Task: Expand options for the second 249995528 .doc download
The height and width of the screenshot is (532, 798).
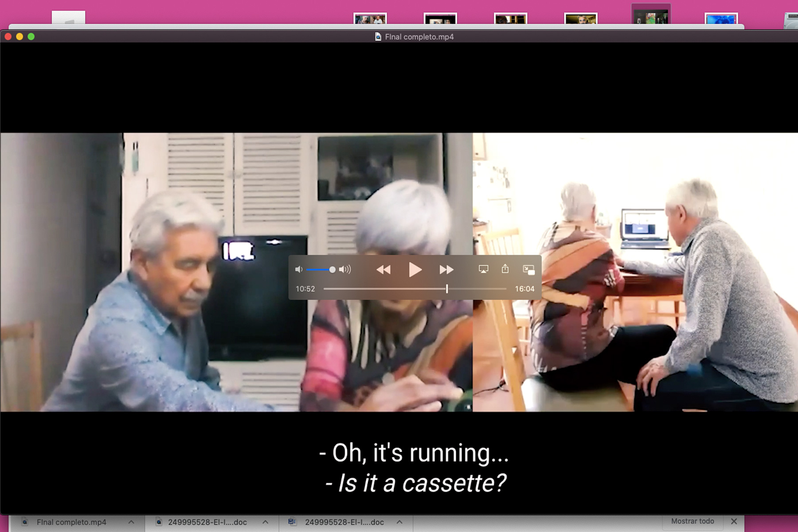Action: (x=399, y=522)
